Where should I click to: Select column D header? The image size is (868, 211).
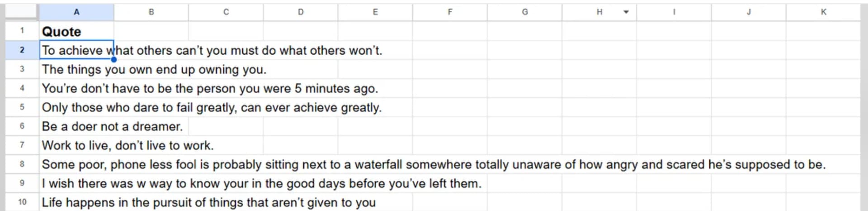[x=301, y=12]
